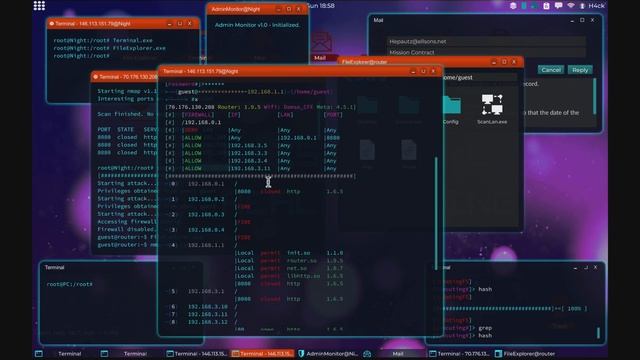Click Cancel in the Mail window

[x=551, y=70]
